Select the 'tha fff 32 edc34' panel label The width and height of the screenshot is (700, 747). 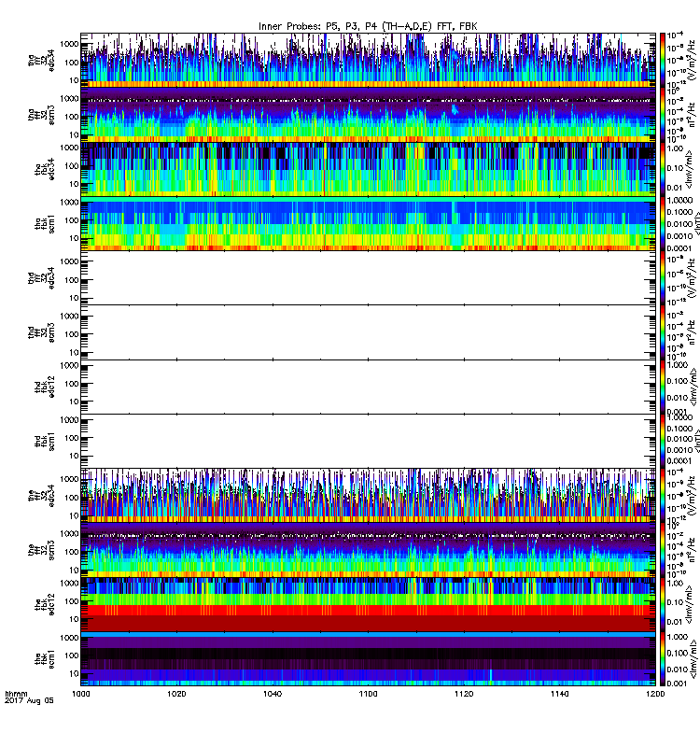tap(42, 61)
